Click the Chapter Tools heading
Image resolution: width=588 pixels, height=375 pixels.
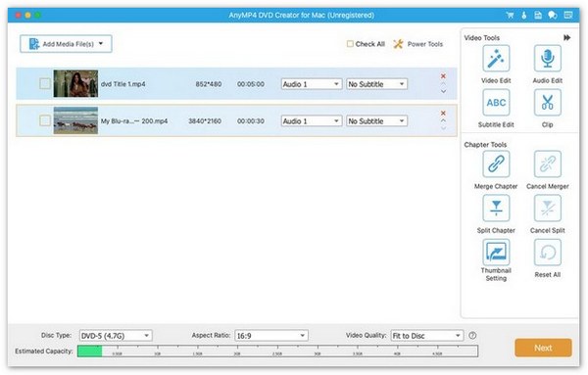(485, 145)
